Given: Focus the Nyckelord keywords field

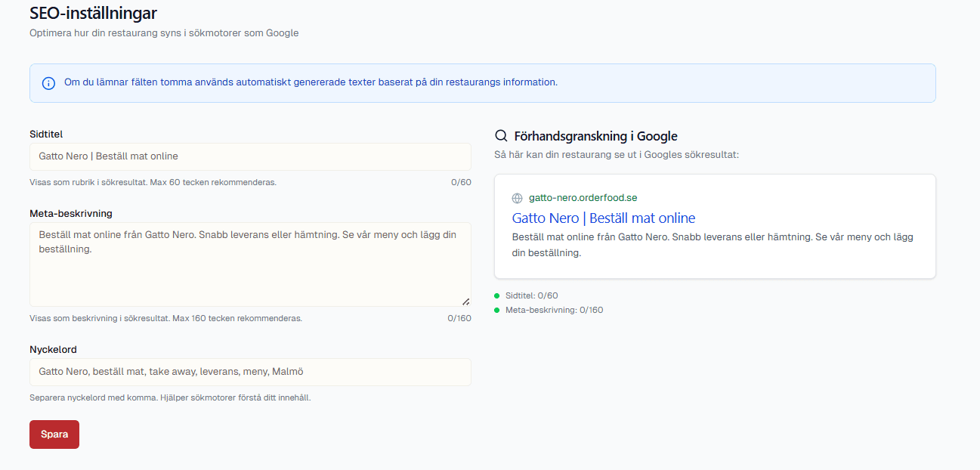Looking at the screenshot, I should click(x=249, y=372).
